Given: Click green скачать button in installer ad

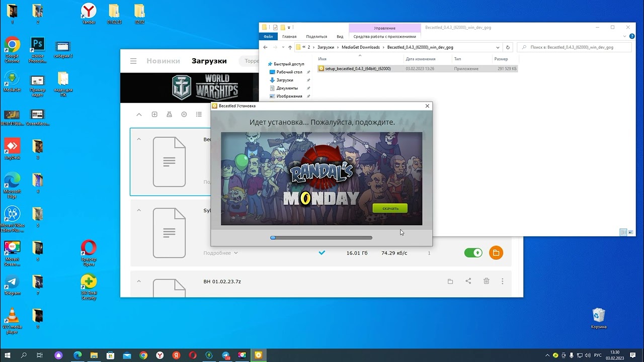Looking at the screenshot, I should click(390, 208).
